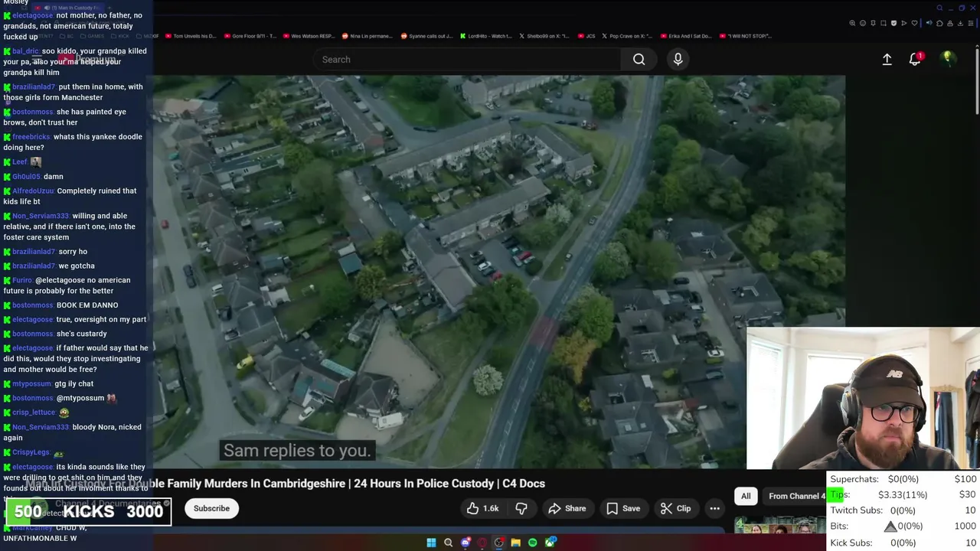Click the video title text

pyautogui.click(x=286, y=484)
